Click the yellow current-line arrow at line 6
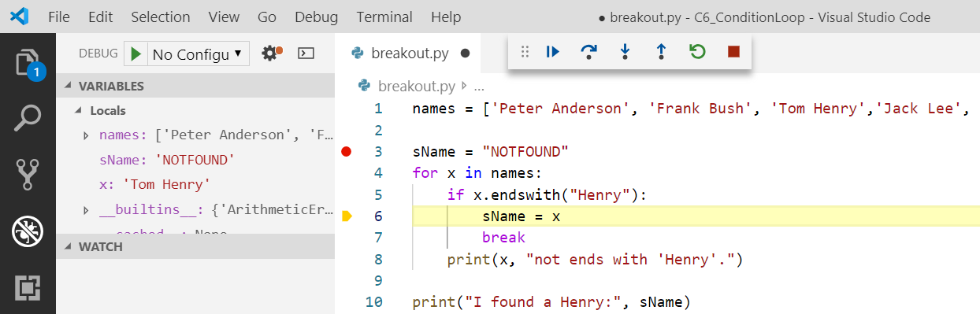Screen dimensions: 980x314 point(347,216)
